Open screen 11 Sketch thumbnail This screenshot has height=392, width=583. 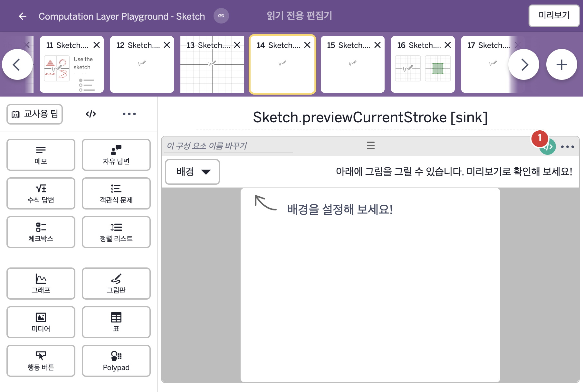72,64
